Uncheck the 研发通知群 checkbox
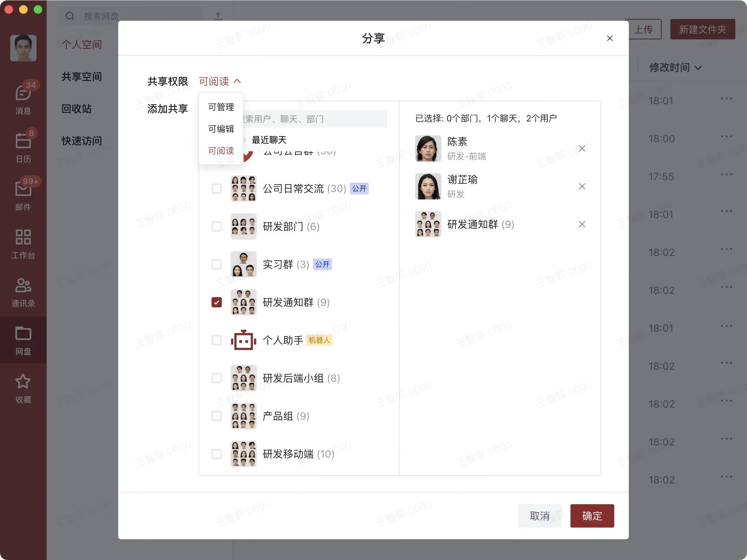This screenshot has height=560, width=747. 217,302
